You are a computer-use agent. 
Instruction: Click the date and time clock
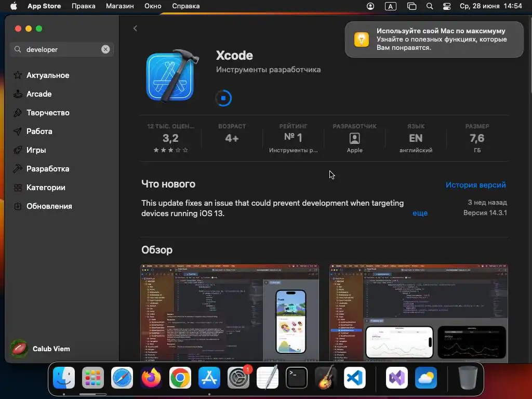pos(490,6)
